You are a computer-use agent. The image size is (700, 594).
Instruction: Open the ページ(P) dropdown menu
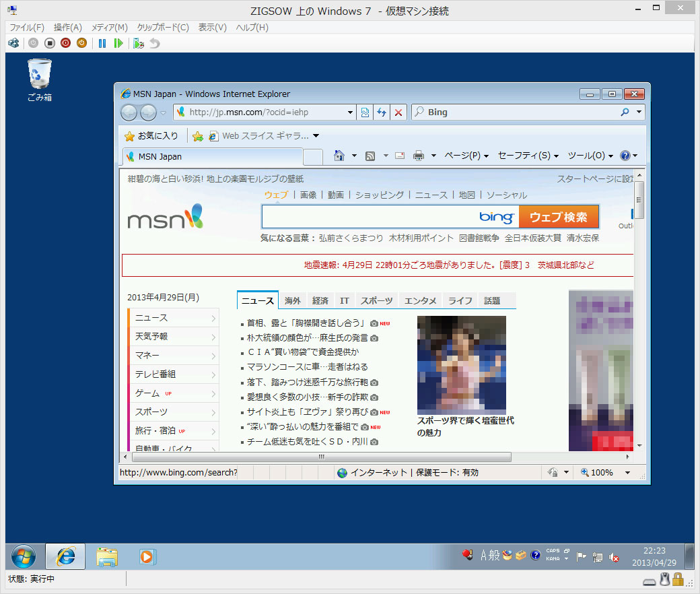tap(466, 156)
